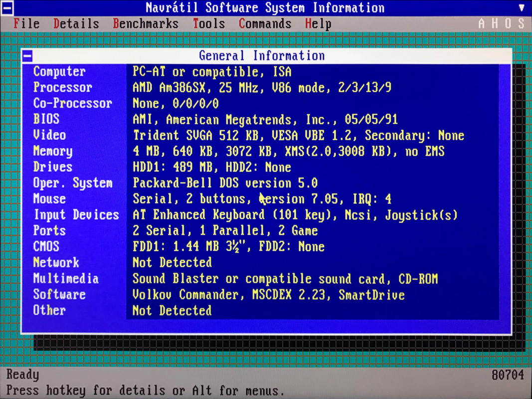Viewport: 532px width, 399px height.
Task: Open the Benchmarks menu
Action: [x=146, y=24]
